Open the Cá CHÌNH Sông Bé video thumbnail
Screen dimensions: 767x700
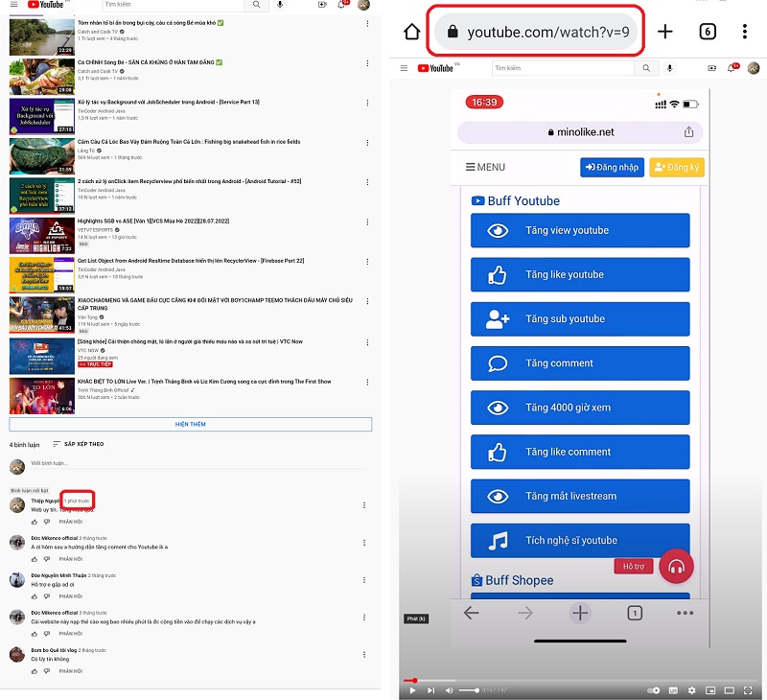click(x=42, y=77)
